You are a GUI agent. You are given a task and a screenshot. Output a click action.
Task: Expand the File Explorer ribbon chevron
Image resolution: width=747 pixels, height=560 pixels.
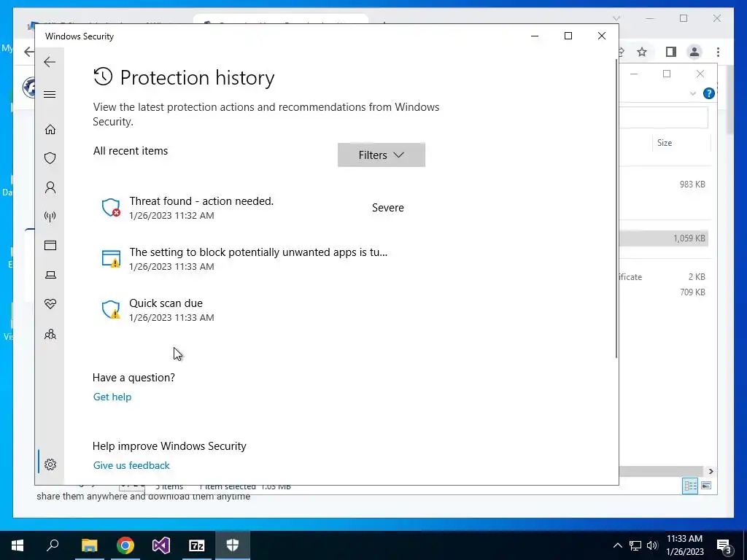pos(693,93)
